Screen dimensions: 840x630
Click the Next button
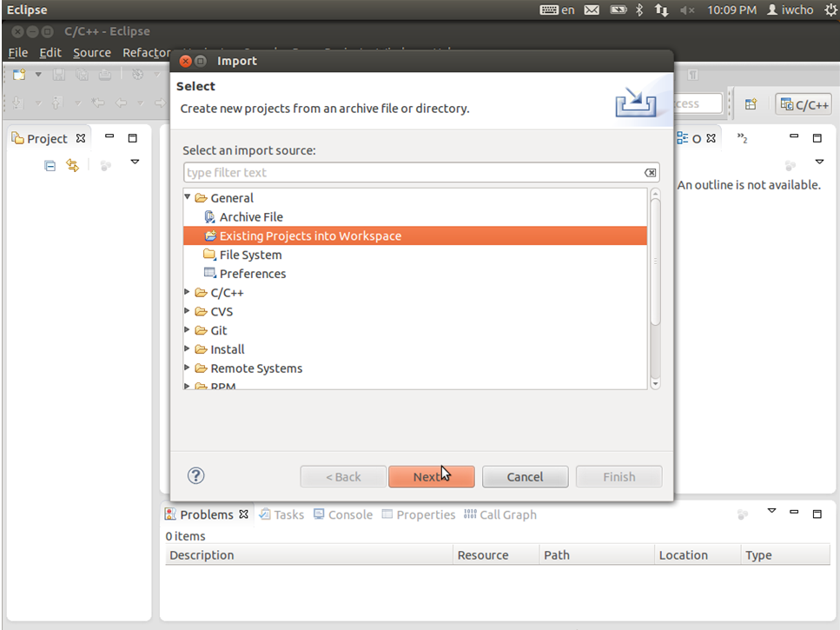point(431,477)
